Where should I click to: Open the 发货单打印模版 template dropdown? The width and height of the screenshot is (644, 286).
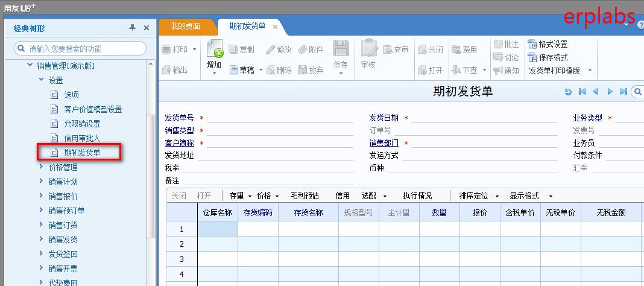[590, 70]
